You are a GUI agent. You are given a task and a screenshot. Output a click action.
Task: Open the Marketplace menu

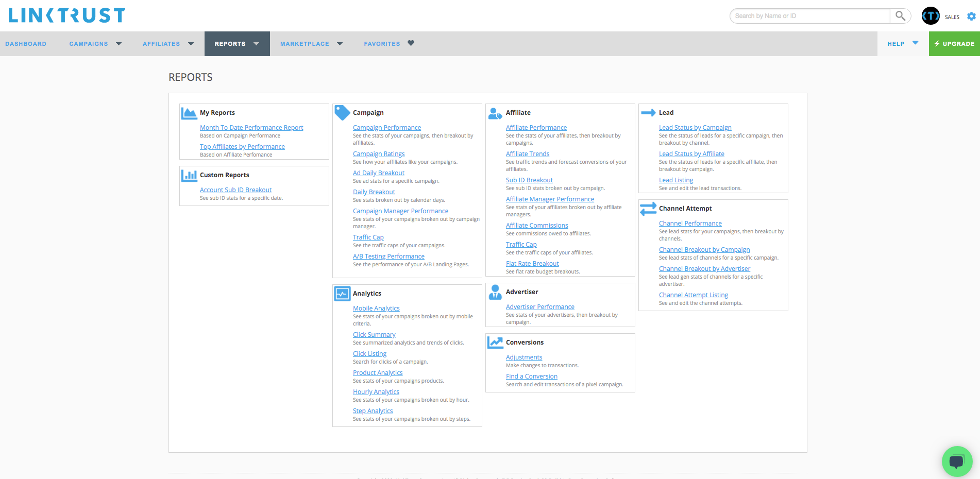305,44
